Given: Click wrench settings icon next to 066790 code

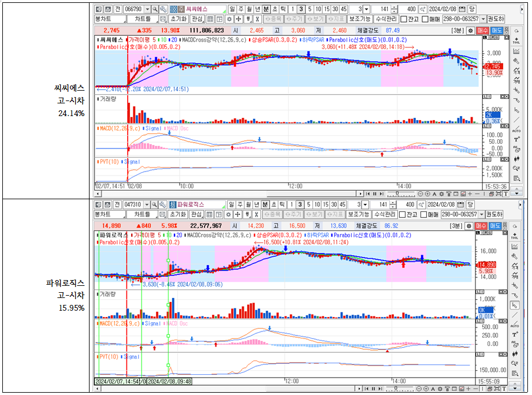Looking at the screenshot, I should [x=163, y=9].
